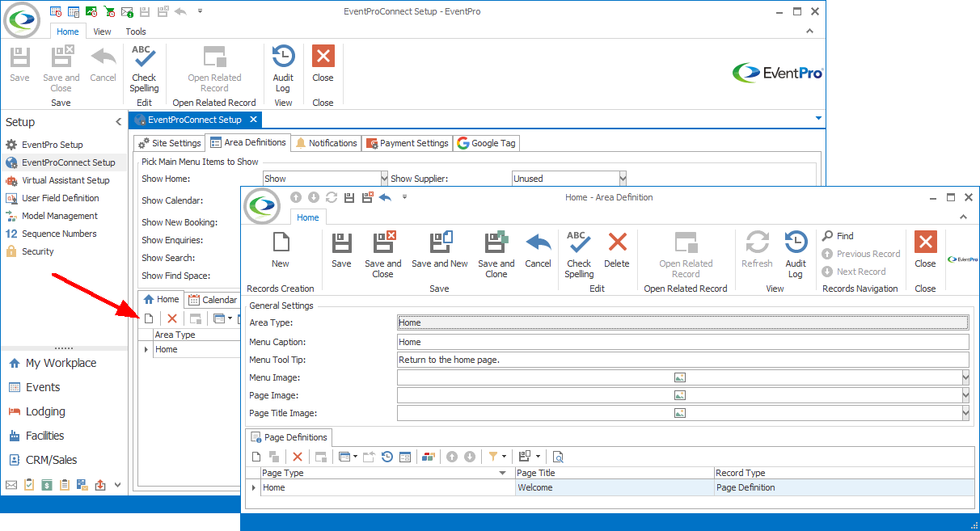Click Save and Close in Area Definition ribbon

click(x=382, y=255)
